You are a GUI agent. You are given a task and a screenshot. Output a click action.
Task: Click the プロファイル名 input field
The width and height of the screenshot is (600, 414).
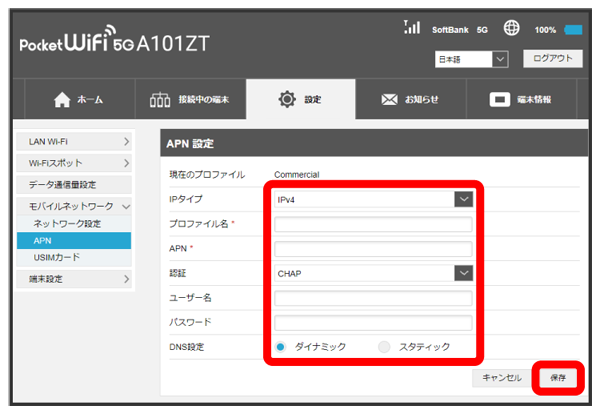tap(372, 223)
